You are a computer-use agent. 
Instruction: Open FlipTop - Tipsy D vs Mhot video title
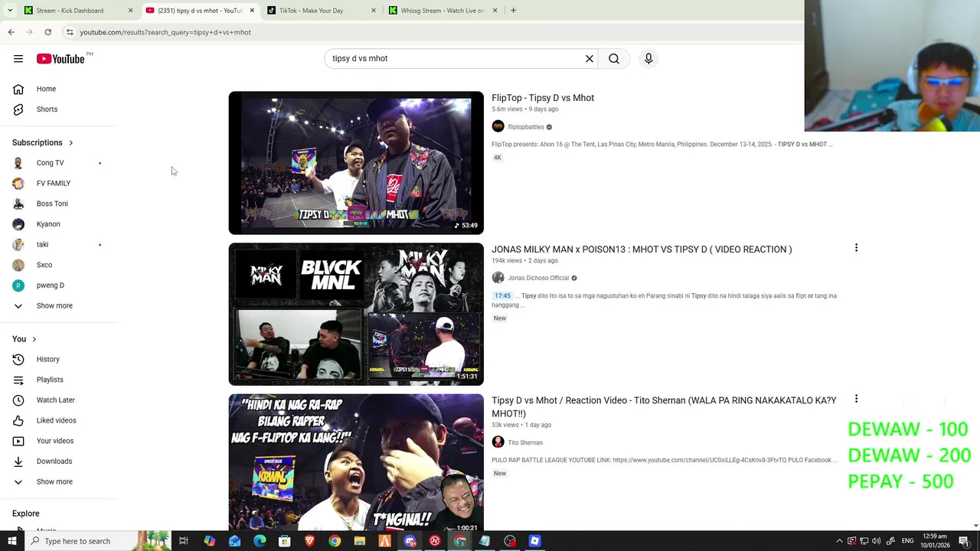tap(543, 98)
